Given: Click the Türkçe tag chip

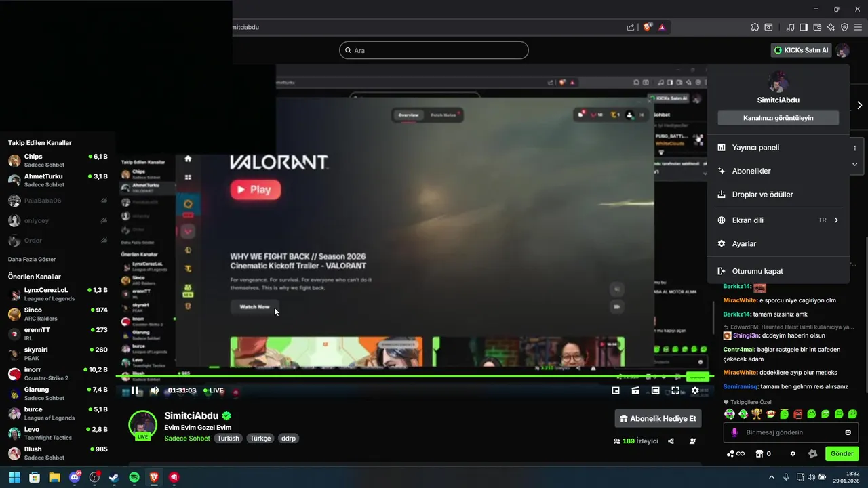Looking at the screenshot, I should 260,439.
